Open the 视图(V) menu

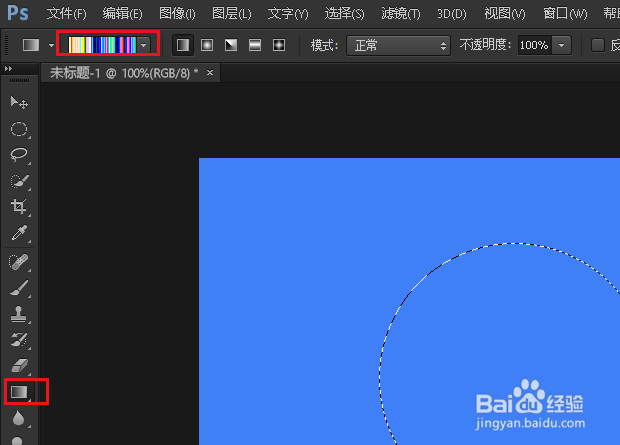(x=505, y=14)
